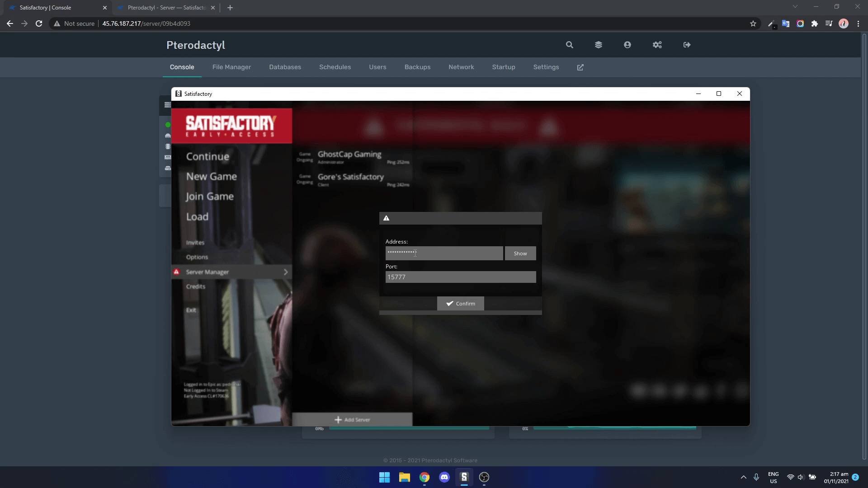The width and height of the screenshot is (868, 488).
Task: Open Server Manager menu entry
Action: (x=231, y=272)
